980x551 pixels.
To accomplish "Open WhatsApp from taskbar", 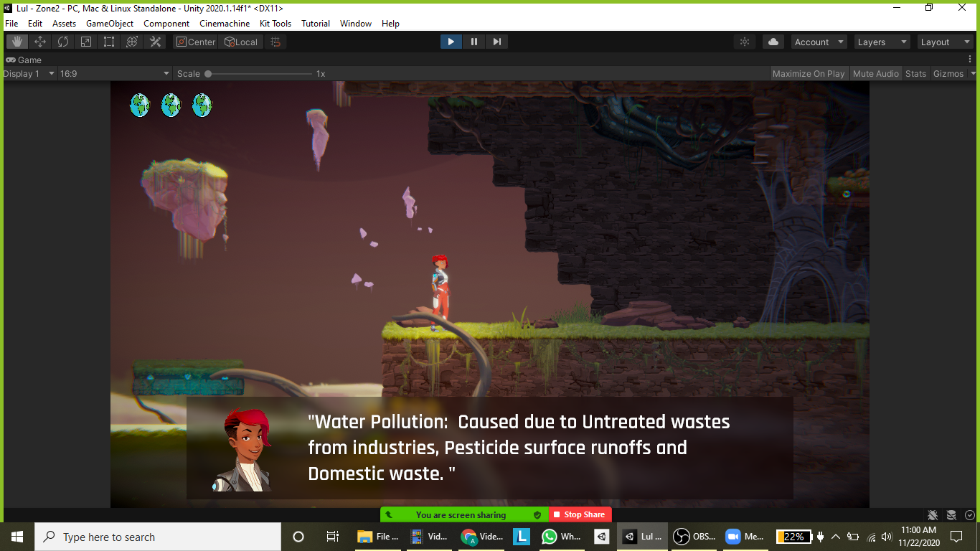I will [x=562, y=537].
